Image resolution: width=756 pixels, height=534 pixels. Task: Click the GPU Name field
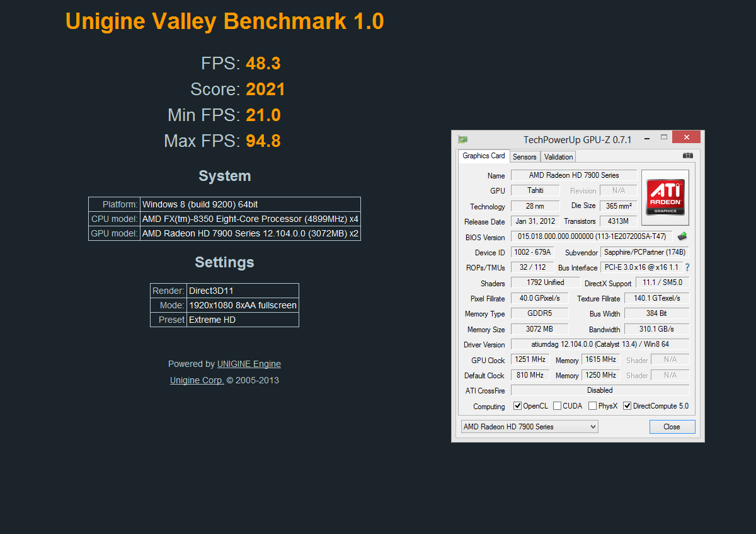click(x=574, y=175)
